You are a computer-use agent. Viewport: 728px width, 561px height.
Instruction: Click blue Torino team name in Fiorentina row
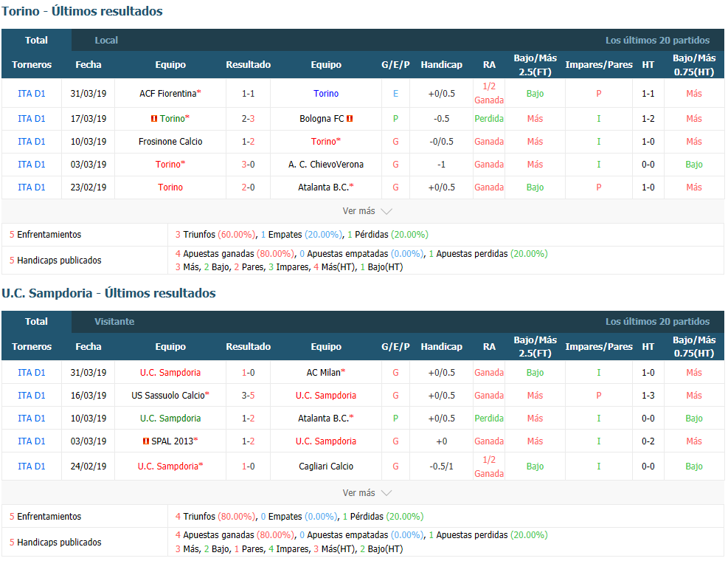tap(326, 94)
